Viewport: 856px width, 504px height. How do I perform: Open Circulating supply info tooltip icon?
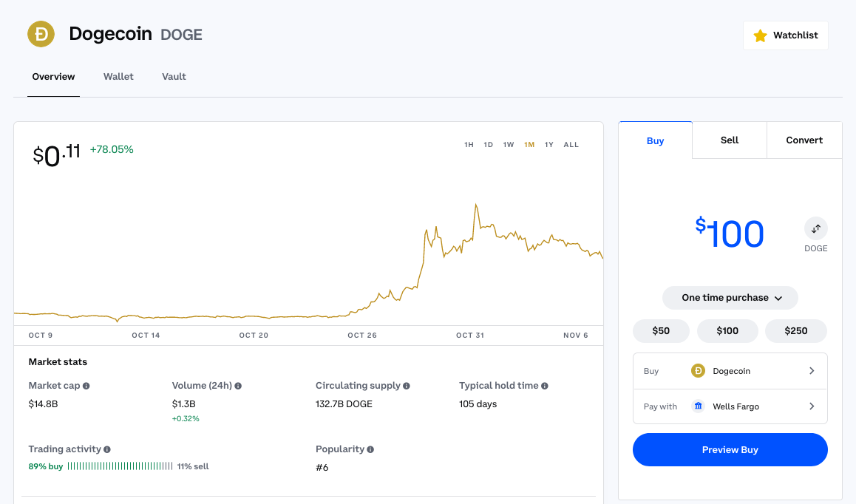(407, 386)
